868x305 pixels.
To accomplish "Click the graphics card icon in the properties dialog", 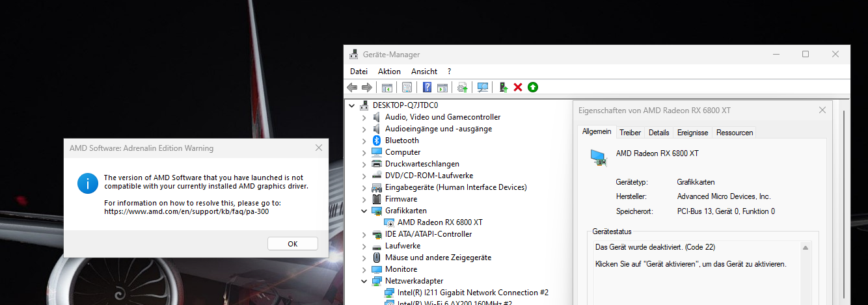I will click(x=599, y=157).
